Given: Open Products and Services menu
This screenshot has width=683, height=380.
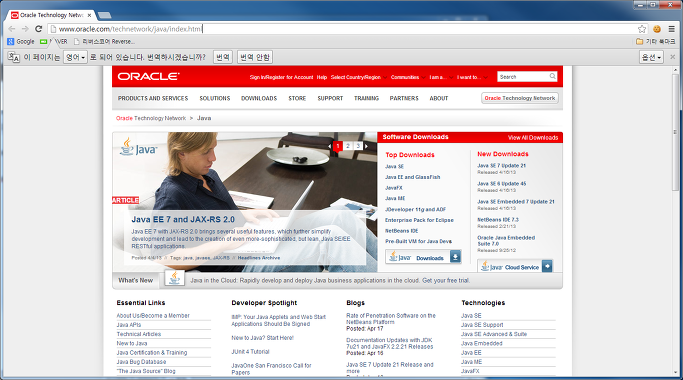Looking at the screenshot, I should coord(153,98).
